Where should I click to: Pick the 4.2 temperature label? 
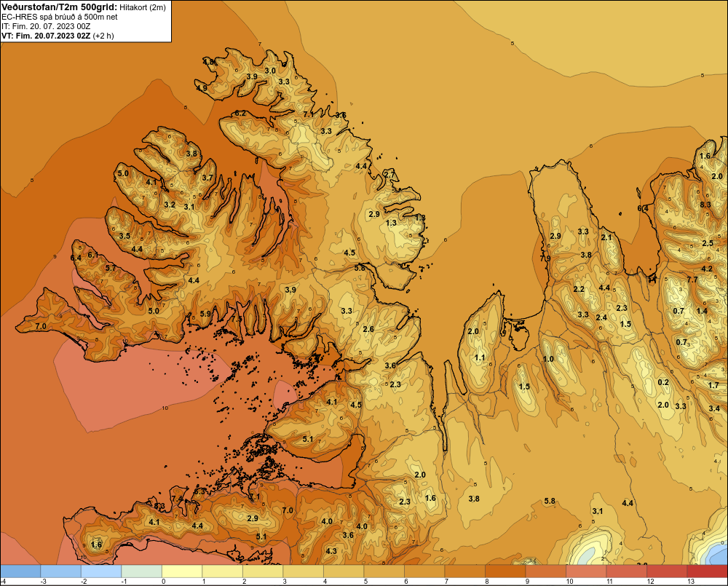pyautogui.click(x=707, y=269)
